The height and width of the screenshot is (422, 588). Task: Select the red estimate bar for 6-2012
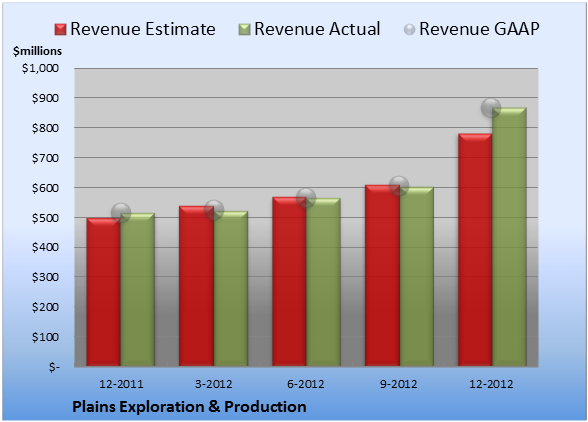tap(290, 281)
